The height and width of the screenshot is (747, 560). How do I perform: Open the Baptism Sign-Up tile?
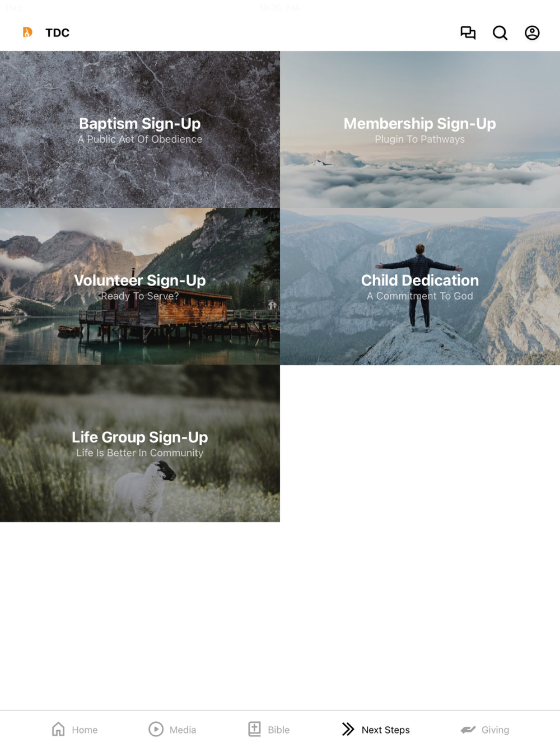pyautogui.click(x=140, y=129)
